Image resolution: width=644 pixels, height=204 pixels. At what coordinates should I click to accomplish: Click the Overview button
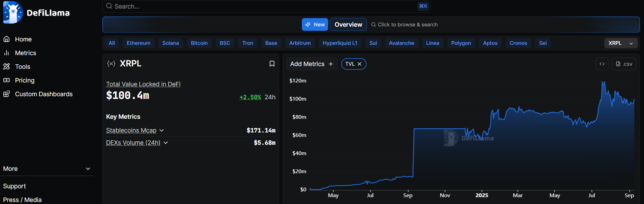pos(348,25)
